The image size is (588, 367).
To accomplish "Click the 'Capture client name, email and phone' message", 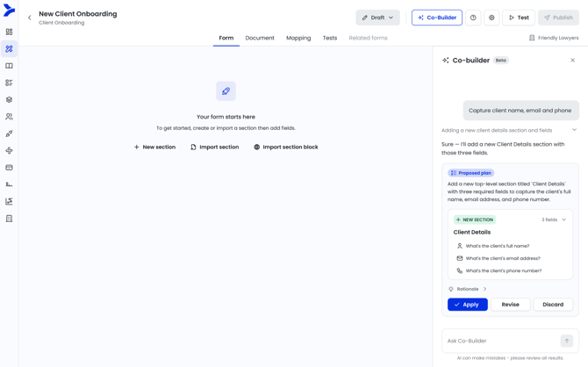I will 520,111.
